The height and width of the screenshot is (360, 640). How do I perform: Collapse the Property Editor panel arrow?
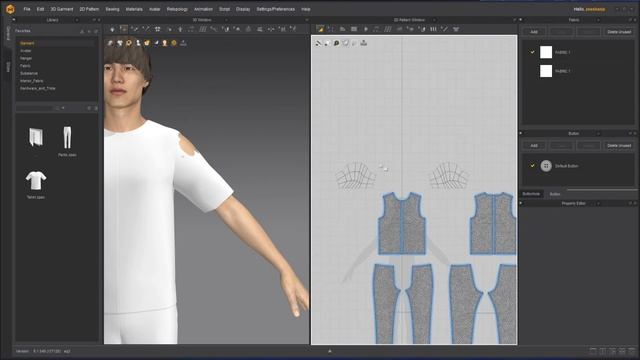520,203
